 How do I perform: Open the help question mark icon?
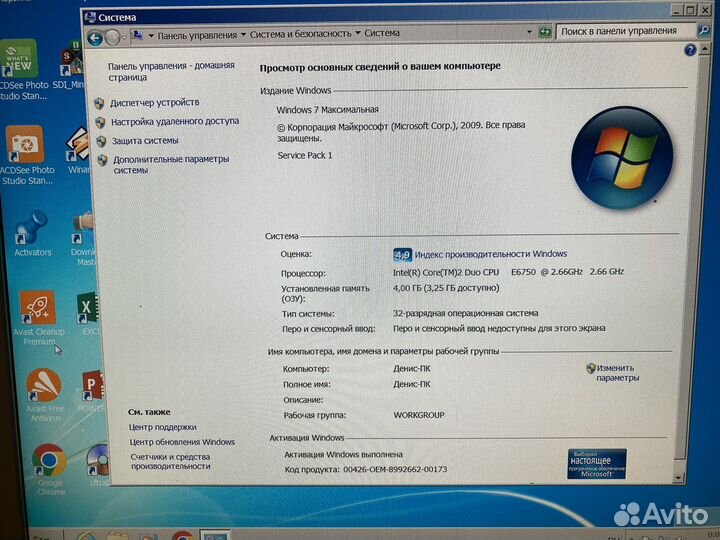pos(690,50)
